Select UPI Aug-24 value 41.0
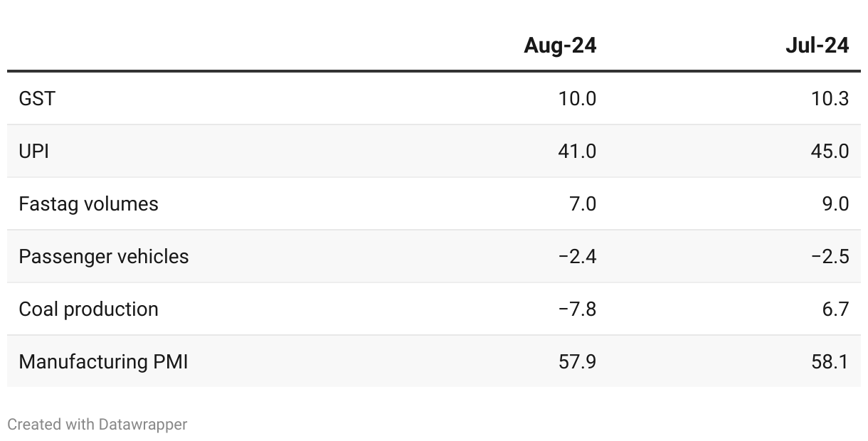 point(577,152)
